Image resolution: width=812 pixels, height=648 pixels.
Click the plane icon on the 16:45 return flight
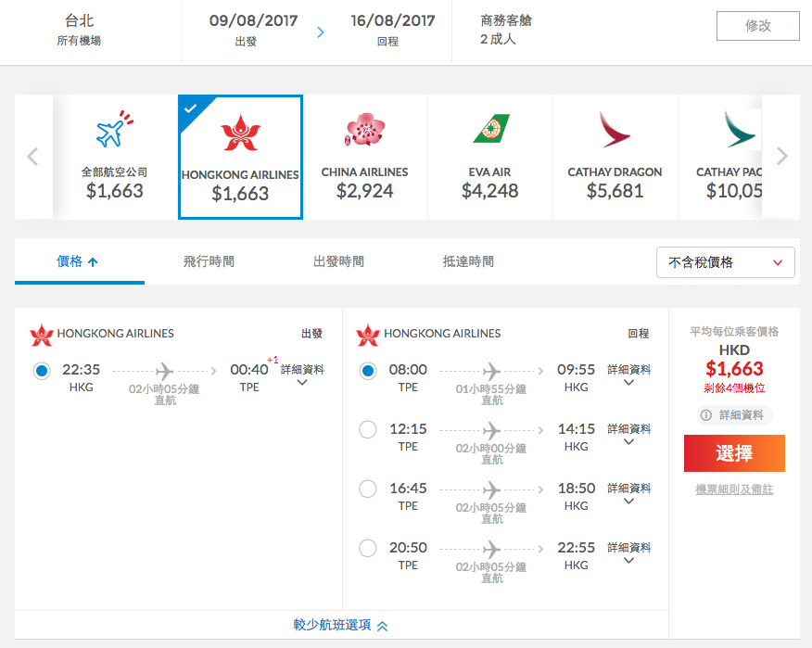click(x=491, y=489)
